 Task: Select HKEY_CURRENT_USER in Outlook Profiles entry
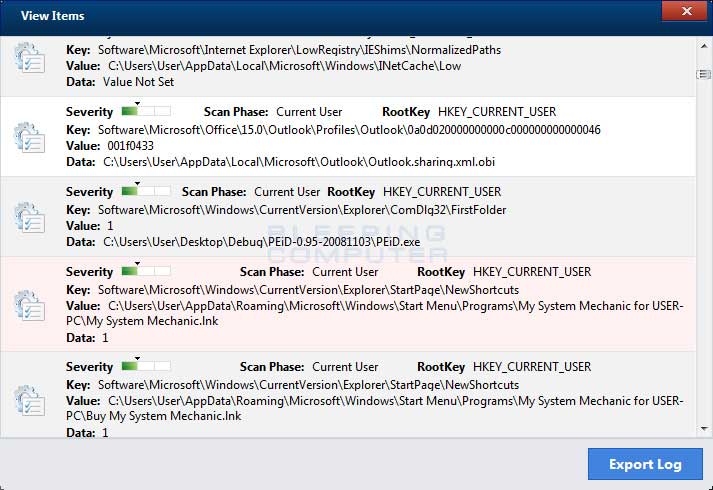coord(497,112)
